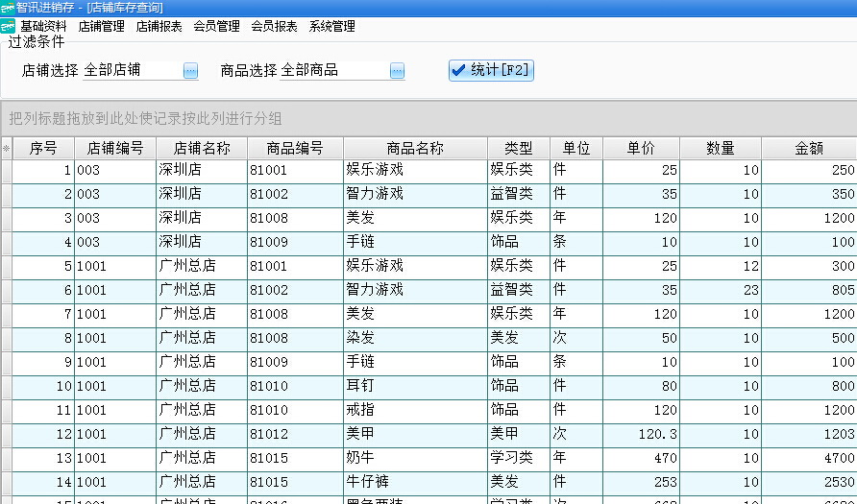The height and width of the screenshot is (504, 857).
Task: Sort by the 商品名称 column header
Action: (415, 148)
